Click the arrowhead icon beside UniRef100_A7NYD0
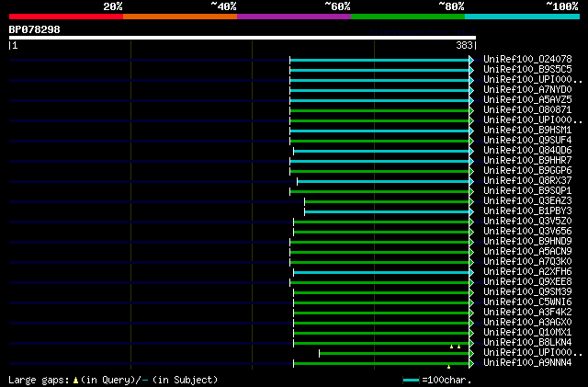The height and width of the screenshot is (387, 588). point(471,90)
